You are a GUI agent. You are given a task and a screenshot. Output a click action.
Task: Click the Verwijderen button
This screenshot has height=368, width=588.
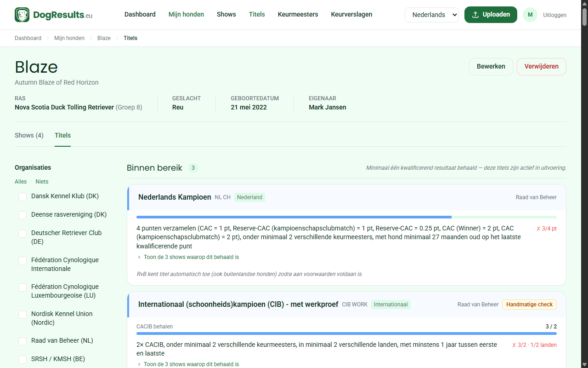coord(542,67)
